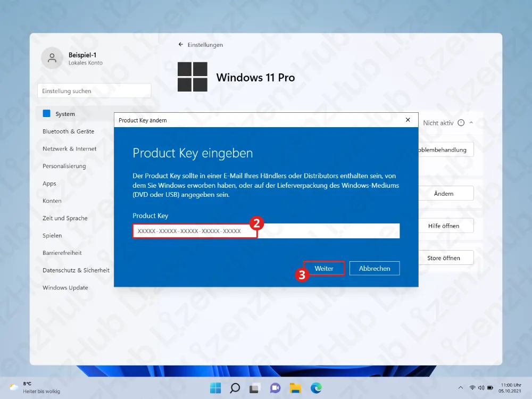
Task: Open the Windows Start menu in taskbar
Action: tap(215, 388)
